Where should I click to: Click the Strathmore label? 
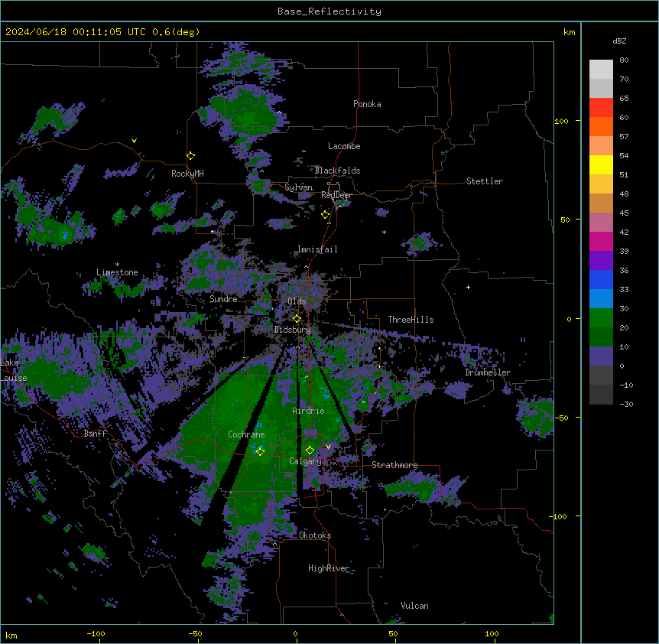[x=394, y=465]
